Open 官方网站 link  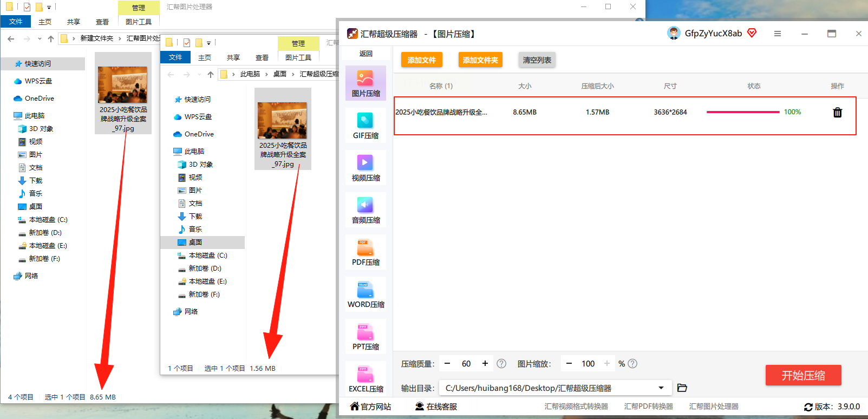370,407
